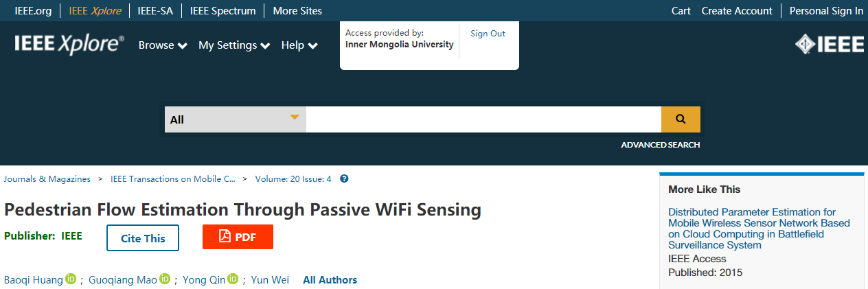Expand the My Settings menu
868x289 pixels.
[x=234, y=45]
